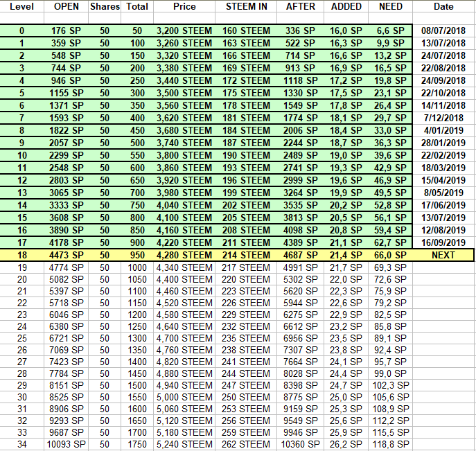Click open cell 5082 SP

(67, 279)
